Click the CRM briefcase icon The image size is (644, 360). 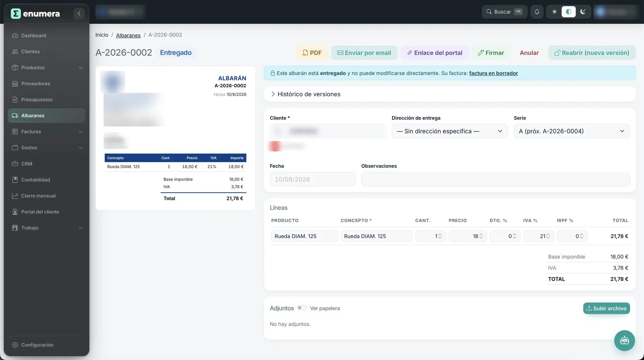15,164
